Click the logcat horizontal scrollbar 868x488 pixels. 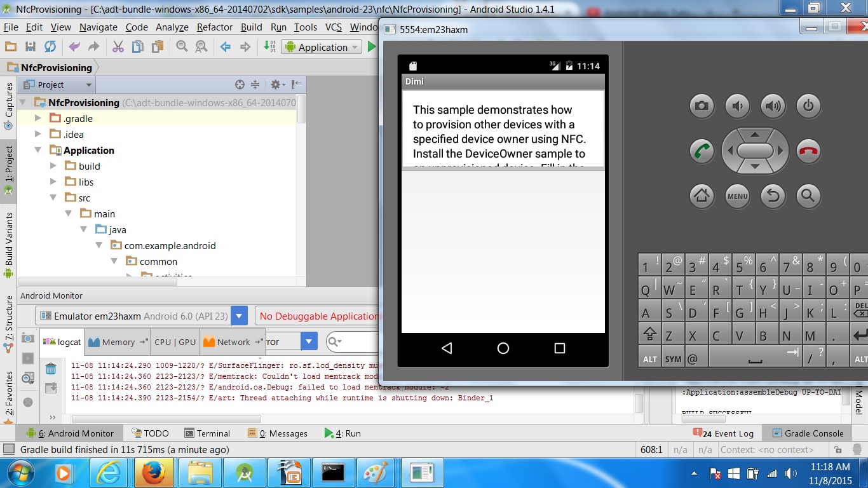tap(166, 419)
